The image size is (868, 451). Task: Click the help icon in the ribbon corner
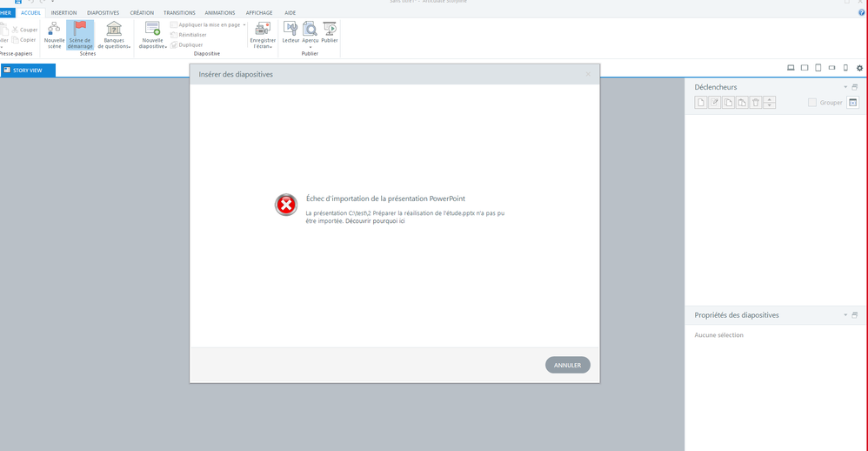click(x=861, y=13)
